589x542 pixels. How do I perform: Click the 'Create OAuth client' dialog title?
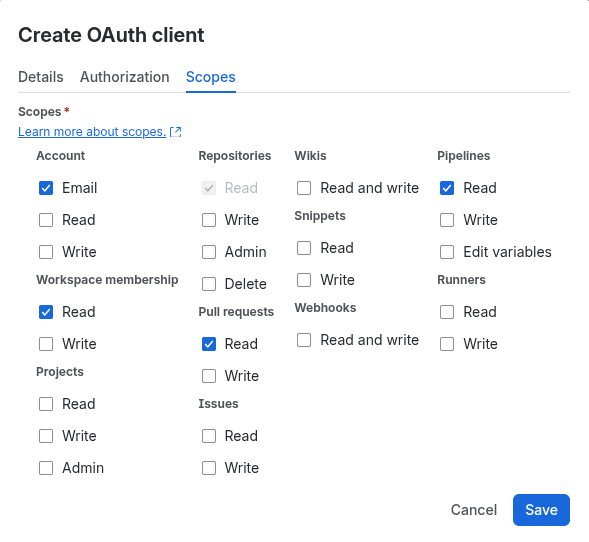[111, 35]
